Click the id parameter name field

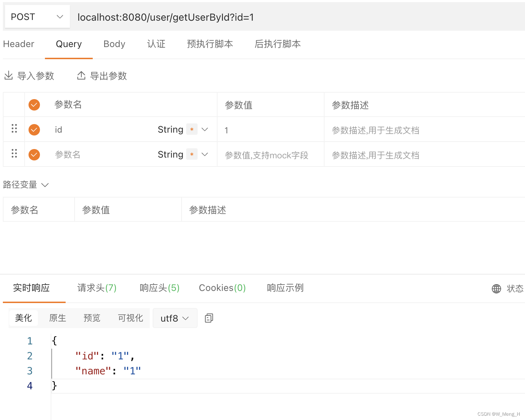(x=102, y=130)
